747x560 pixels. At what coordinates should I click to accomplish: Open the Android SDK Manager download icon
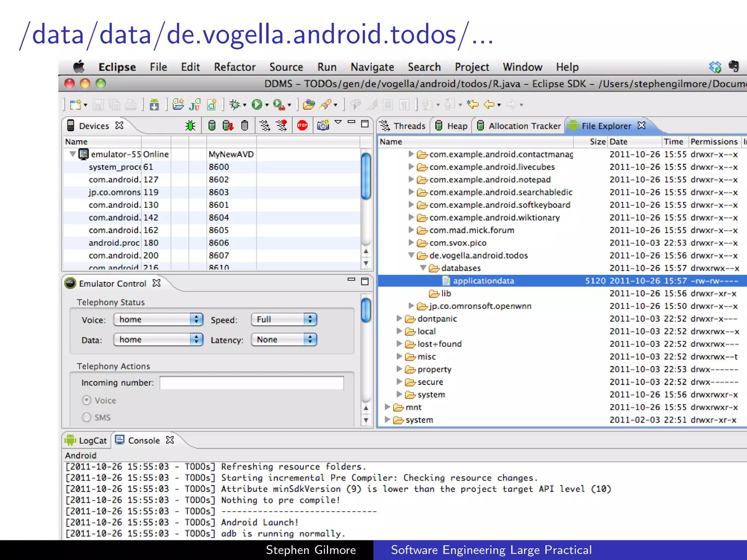coord(154,105)
